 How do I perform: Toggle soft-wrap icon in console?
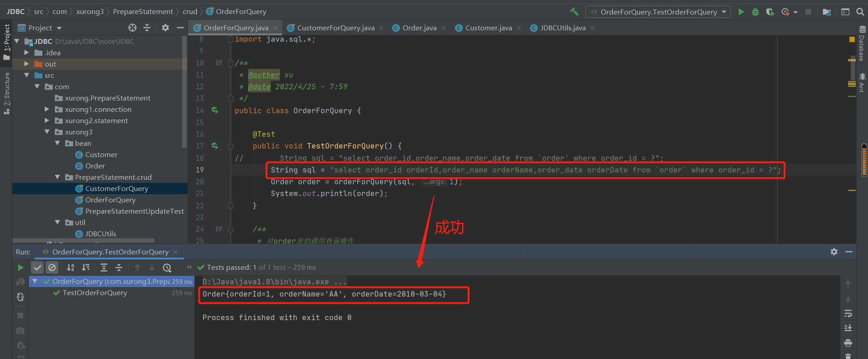[x=848, y=313]
